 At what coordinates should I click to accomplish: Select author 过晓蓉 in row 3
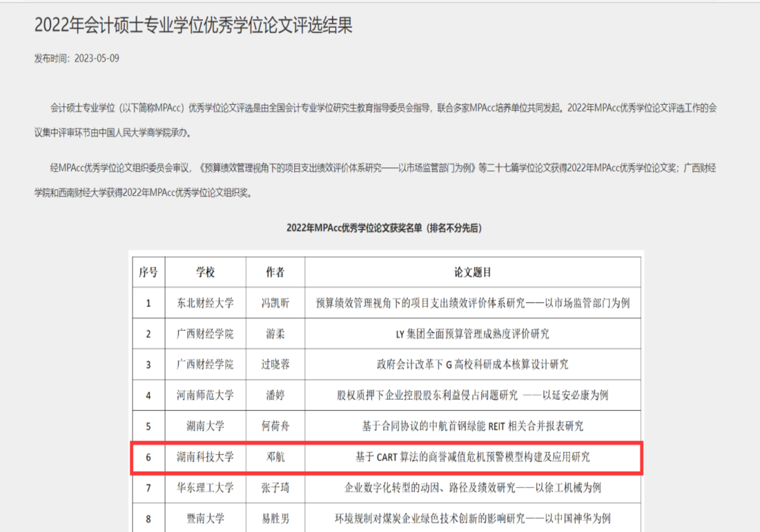[275, 365]
